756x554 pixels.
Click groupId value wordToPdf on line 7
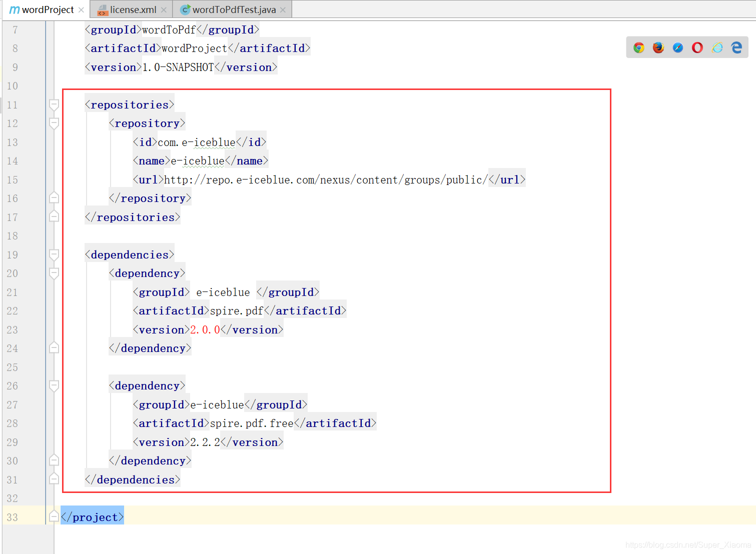point(169,30)
